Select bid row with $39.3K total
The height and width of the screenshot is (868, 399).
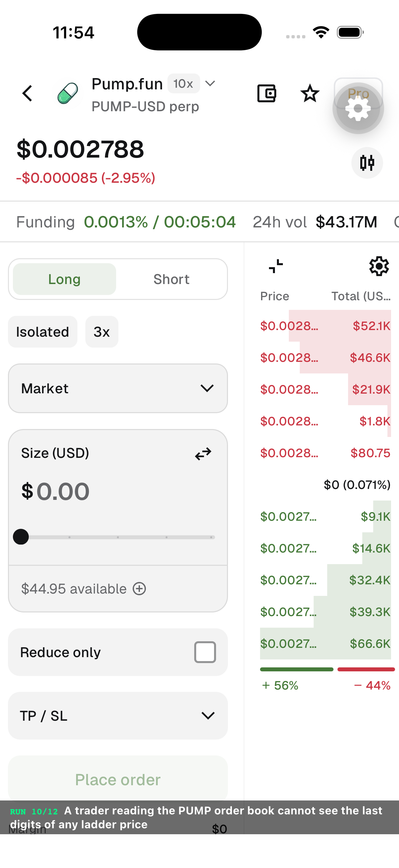click(325, 611)
